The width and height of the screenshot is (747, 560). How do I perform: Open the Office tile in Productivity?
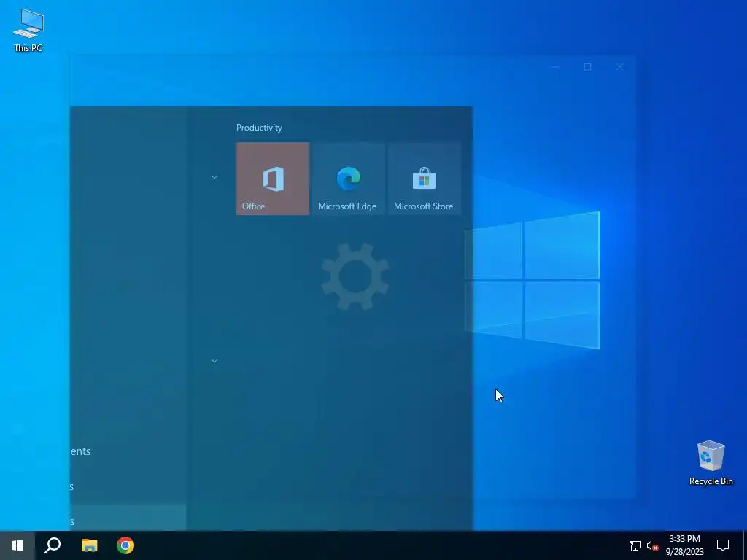[x=273, y=179]
